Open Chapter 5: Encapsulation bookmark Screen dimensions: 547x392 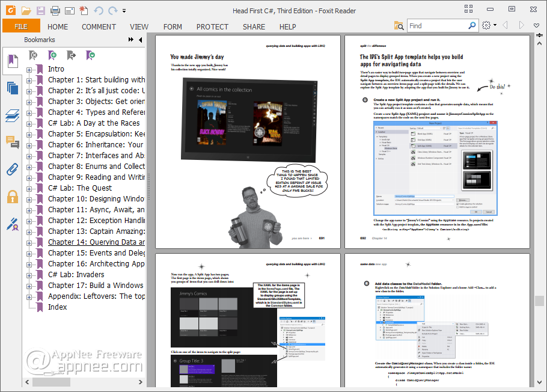coord(96,133)
